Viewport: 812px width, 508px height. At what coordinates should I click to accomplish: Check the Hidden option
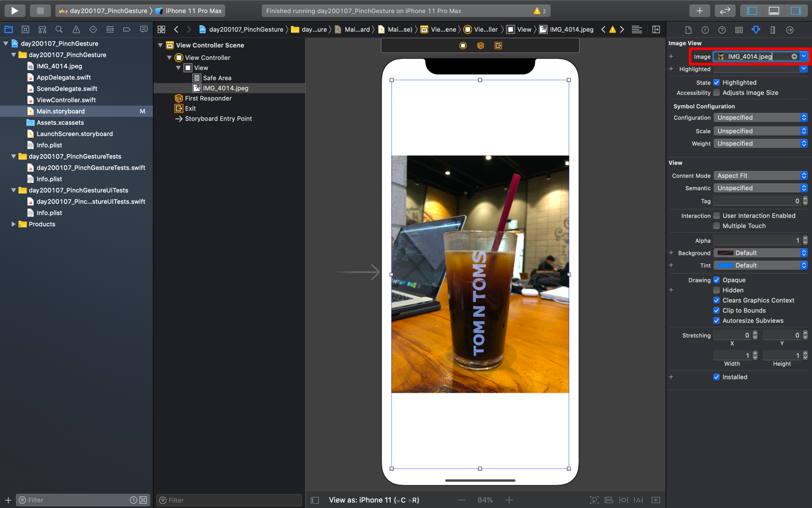click(716, 290)
